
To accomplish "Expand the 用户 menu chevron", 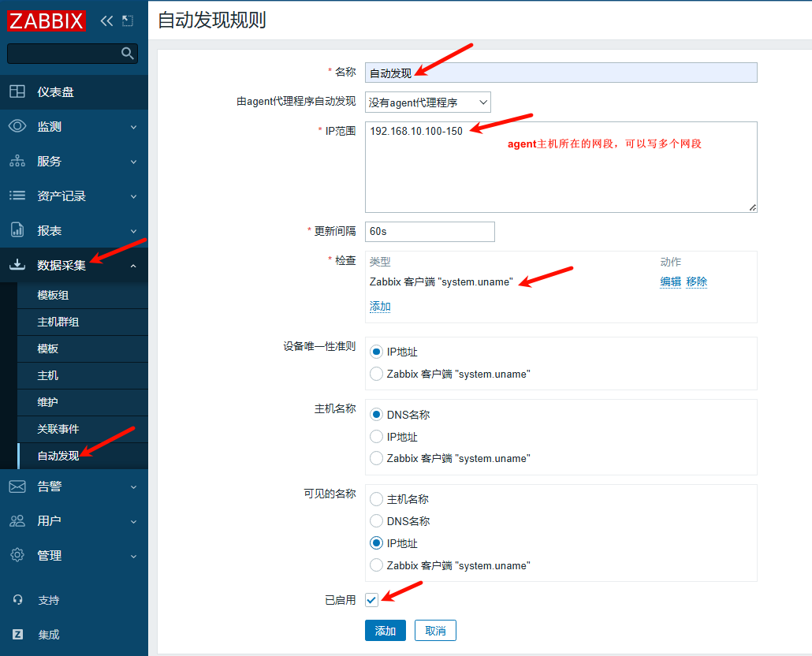I will tap(133, 521).
